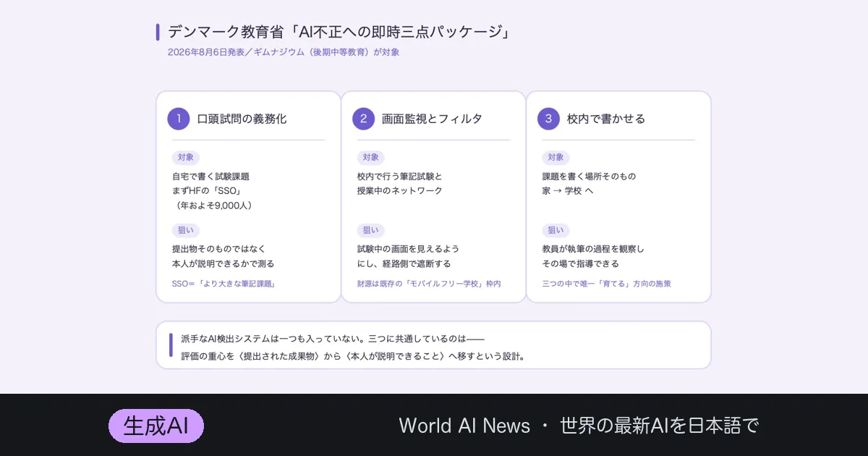Click 狙い tag in 口頭試問の義務化 card
The width and height of the screenshot is (868, 456).
click(186, 230)
